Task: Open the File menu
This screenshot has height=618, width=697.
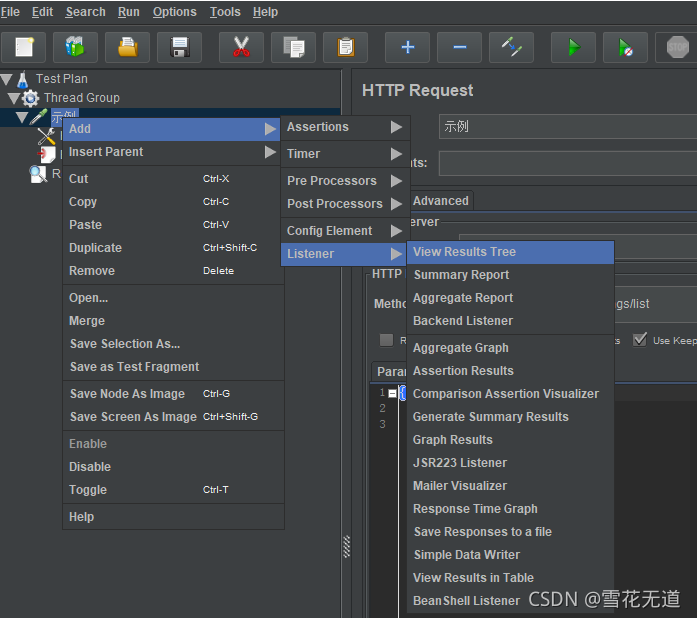Action: [10, 12]
